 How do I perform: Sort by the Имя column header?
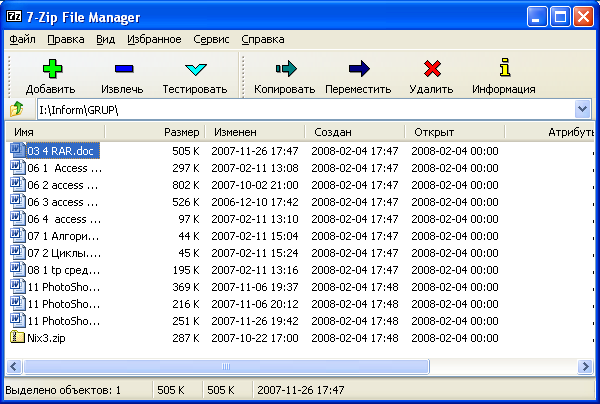click(55, 132)
